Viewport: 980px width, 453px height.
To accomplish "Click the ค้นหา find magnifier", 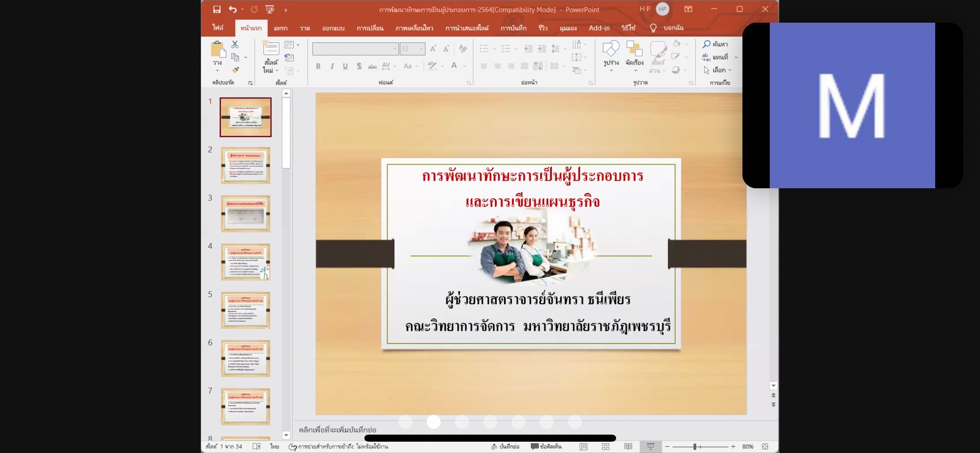I will click(716, 44).
